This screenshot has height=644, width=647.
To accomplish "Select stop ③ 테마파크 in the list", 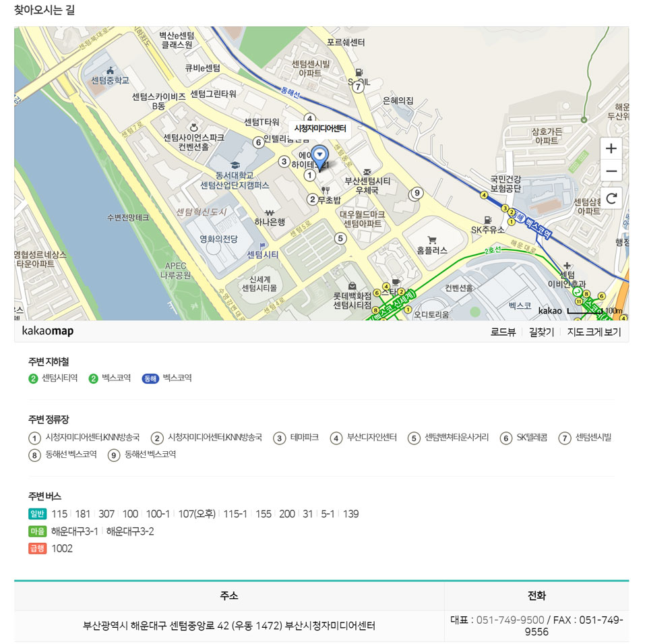I will [x=296, y=438].
